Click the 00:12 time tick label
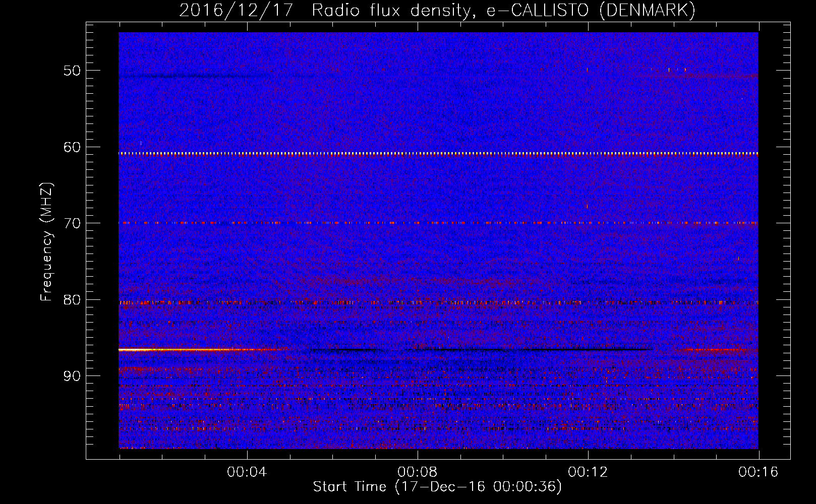Screen dimensions: 816x504 click(x=588, y=472)
